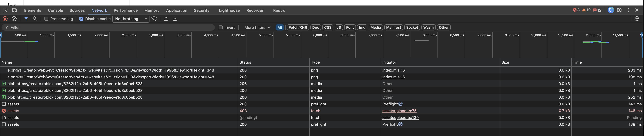The image size is (644, 136).
Task: Import HAR file with the upload arrow
Action: [166, 19]
